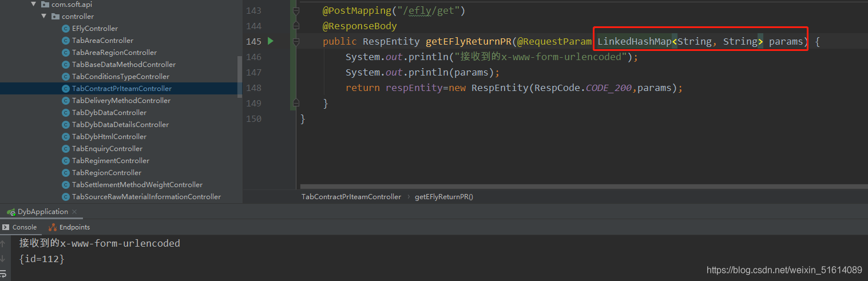Click the run gutter icon on line 145
This screenshot has width=868, height=281.
pyautogui.click(x=271, y=41)
